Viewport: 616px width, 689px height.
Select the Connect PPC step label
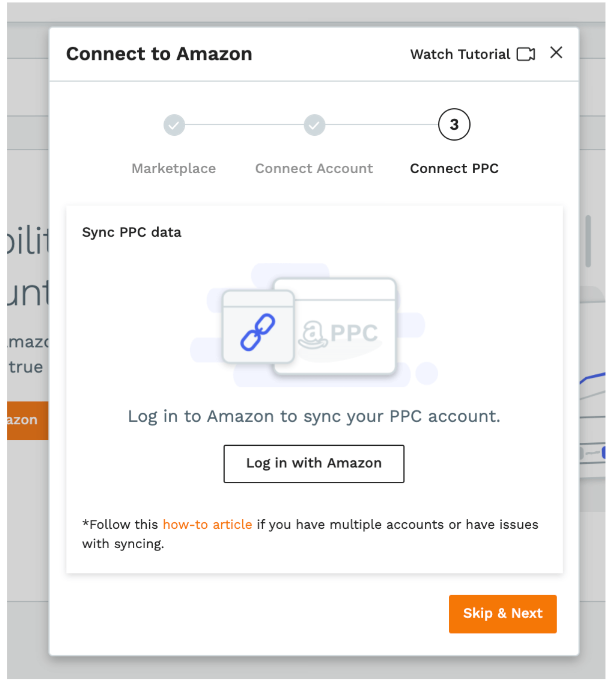pos(454,169)
